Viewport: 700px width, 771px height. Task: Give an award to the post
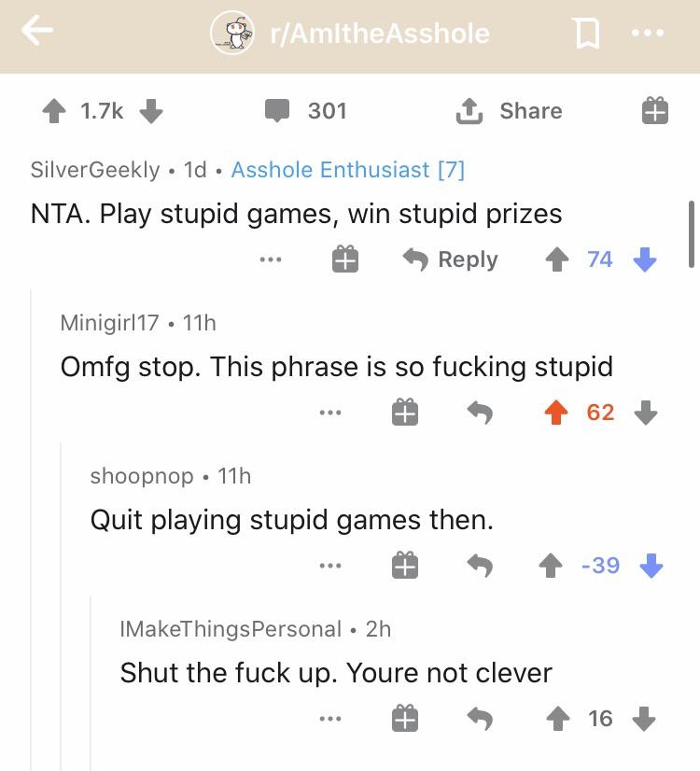tap(653, 112)
